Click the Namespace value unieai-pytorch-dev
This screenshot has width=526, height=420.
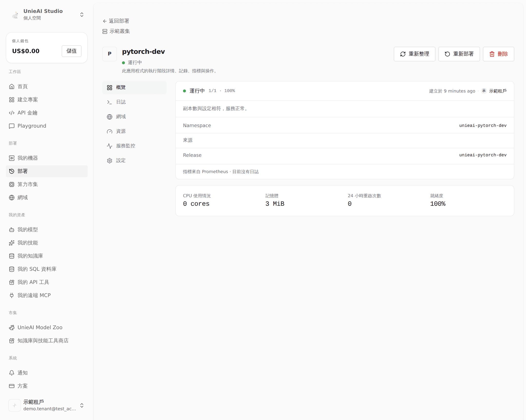click(x=483, y=125)
